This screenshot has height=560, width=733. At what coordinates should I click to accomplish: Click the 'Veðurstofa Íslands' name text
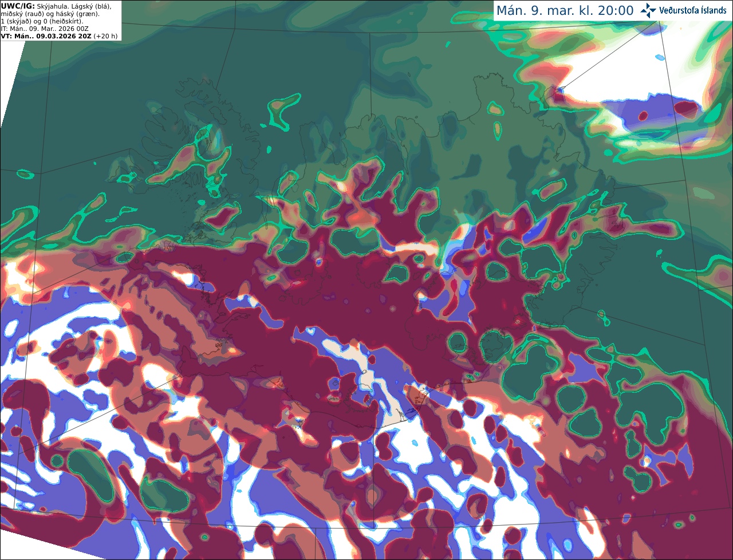(x=693, y=10)
